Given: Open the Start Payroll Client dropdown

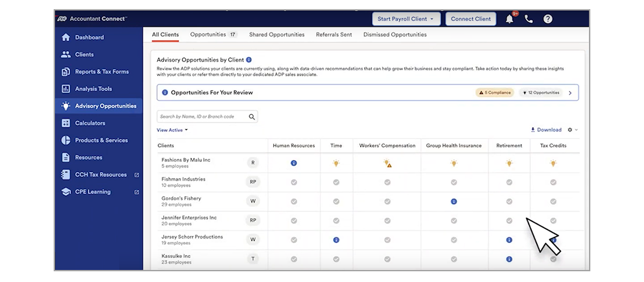Looking at the screenshot, I should pyautogui.click(x=406, y=19).
